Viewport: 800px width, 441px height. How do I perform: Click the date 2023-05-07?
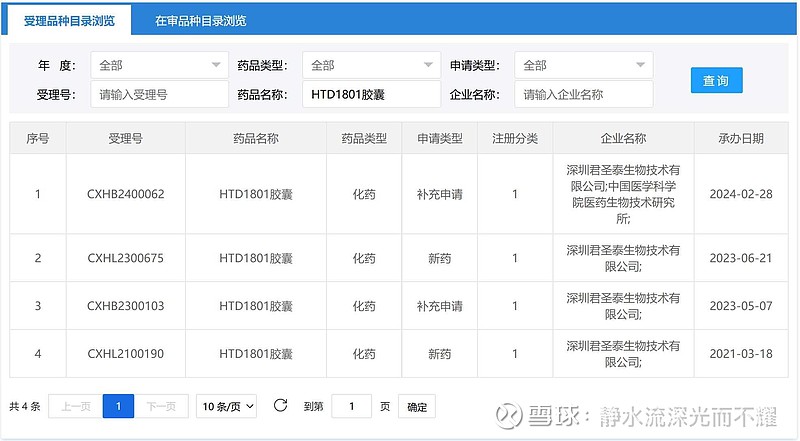741,306
